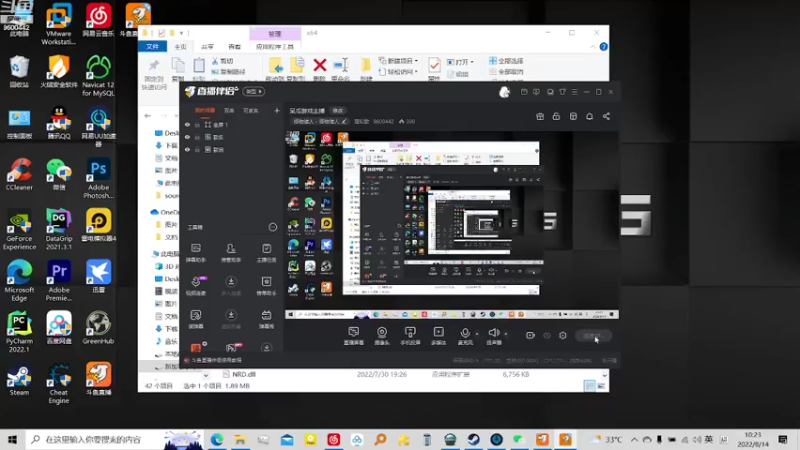The width and height of the screenshot is (800, 450).
Task: Select the CCleaner desktop icon
Action: 19,174
